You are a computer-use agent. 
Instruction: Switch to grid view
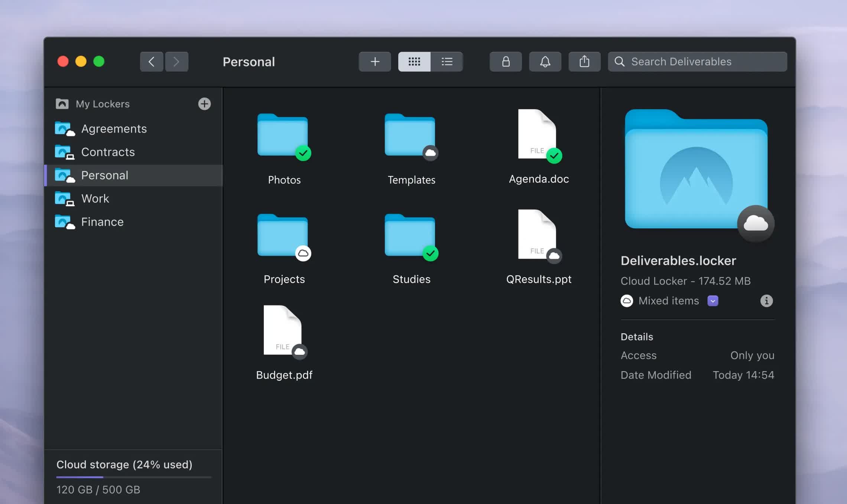click(x=414, y=62)
